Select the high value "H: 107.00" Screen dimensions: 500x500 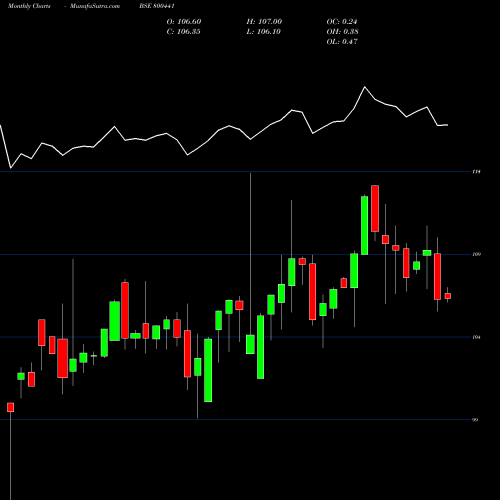click(x=264, y=22)
